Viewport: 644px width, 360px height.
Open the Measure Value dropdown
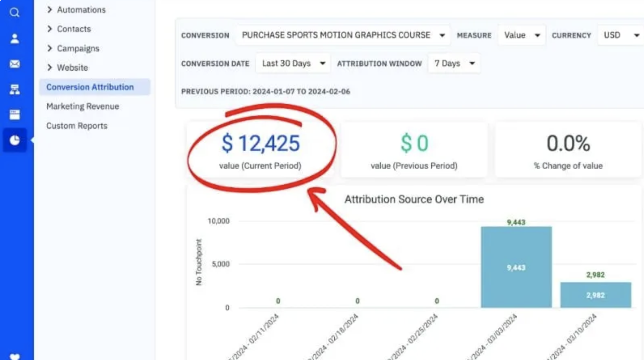click(521, 35)
